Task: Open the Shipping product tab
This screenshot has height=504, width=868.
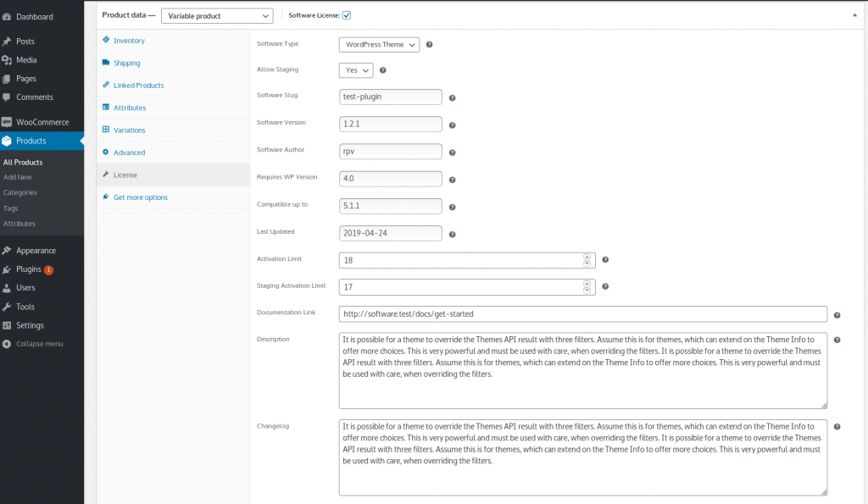Action: click(x=173, y=63)
